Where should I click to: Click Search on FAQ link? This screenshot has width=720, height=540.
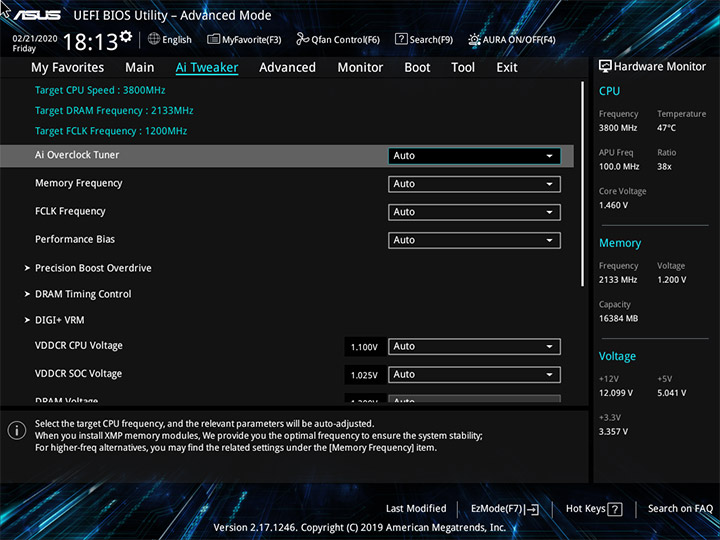pyautogui.click(x=680, y=508)
